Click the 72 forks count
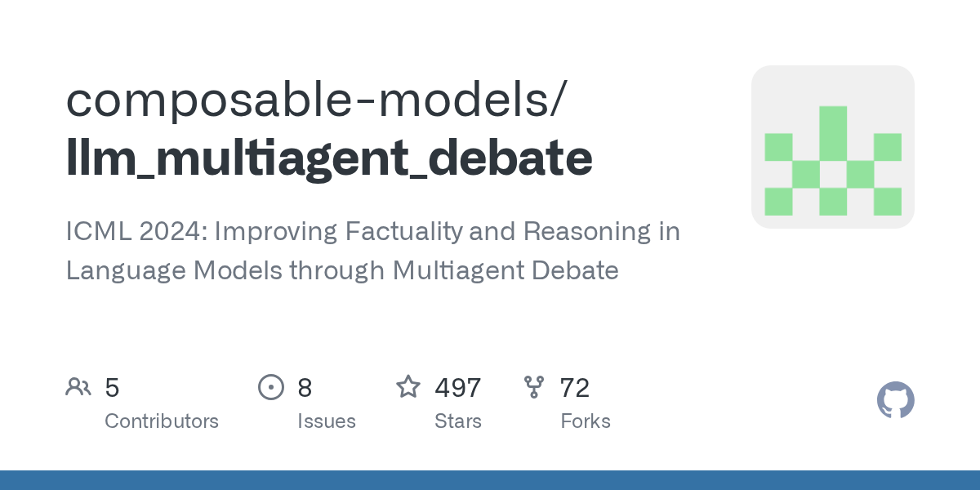Screen dimensions: 980x490 [x=574, y=388]
